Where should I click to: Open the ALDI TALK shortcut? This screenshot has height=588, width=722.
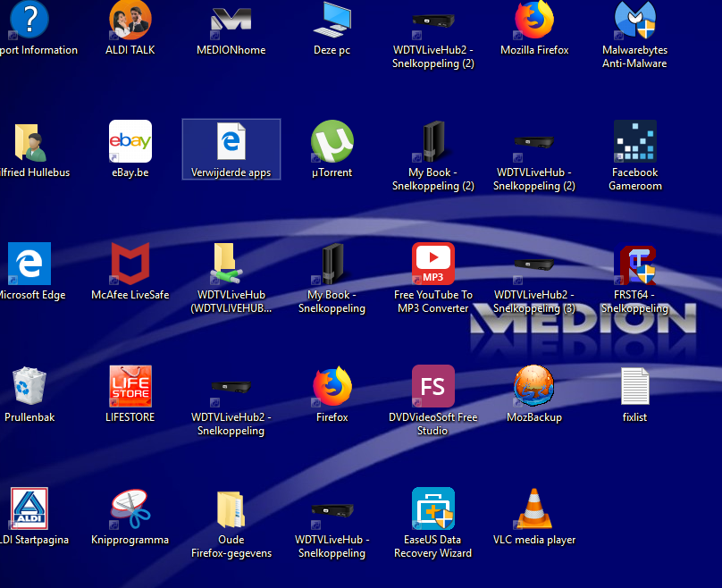[130, 20]
